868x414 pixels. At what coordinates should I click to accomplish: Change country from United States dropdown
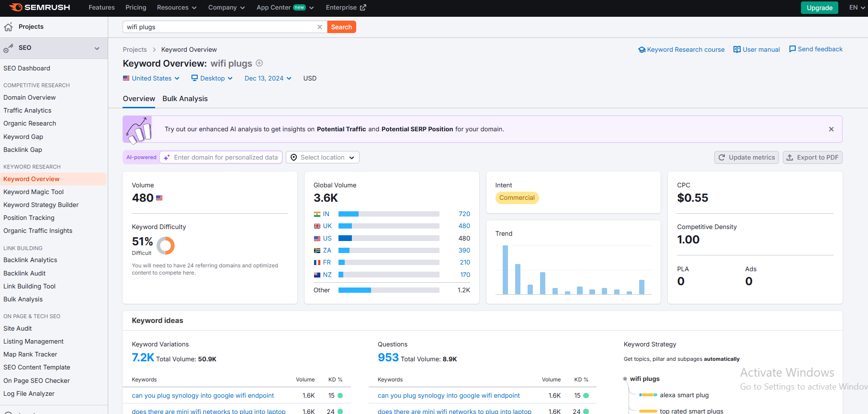click(151, 78)
